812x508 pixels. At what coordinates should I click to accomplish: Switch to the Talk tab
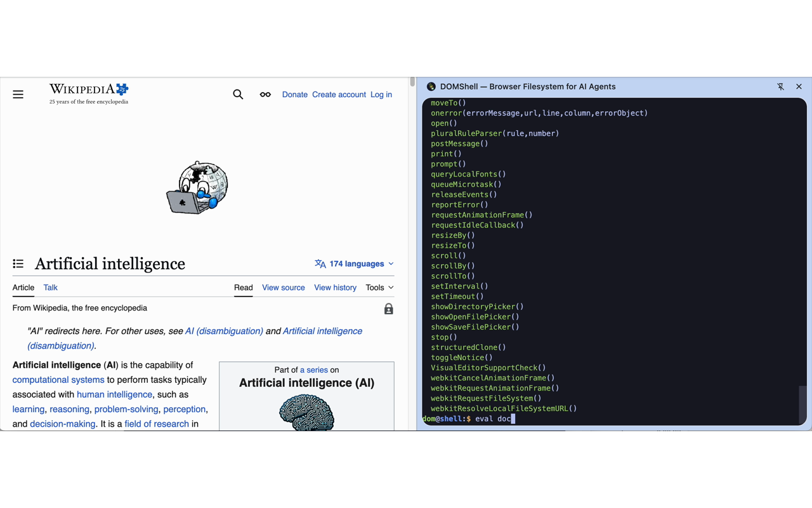(x=50, y=288)
